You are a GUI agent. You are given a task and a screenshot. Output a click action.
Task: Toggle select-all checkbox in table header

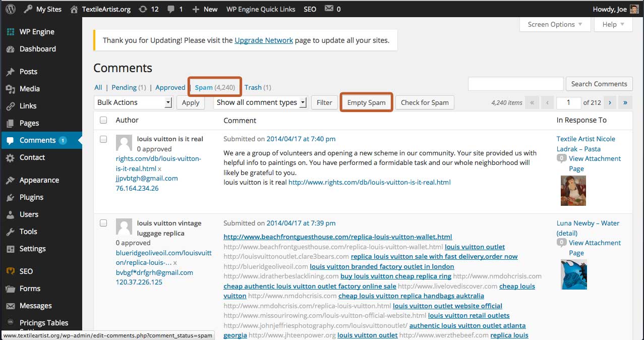103,120
